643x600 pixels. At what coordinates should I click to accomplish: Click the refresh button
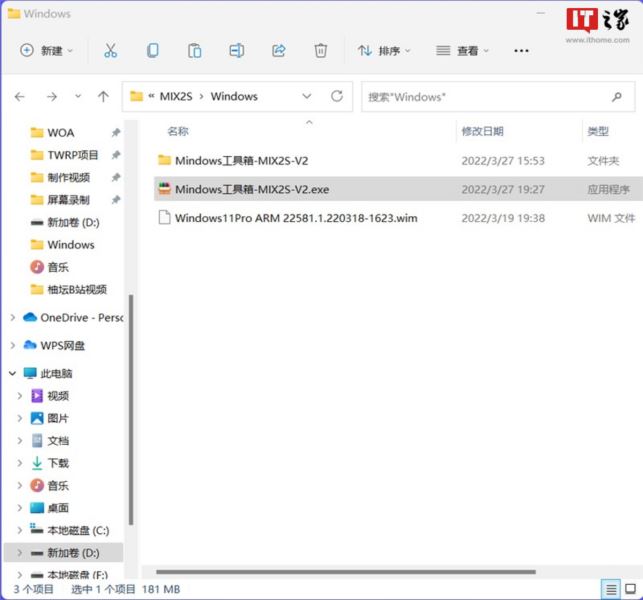tap(337, 96)
